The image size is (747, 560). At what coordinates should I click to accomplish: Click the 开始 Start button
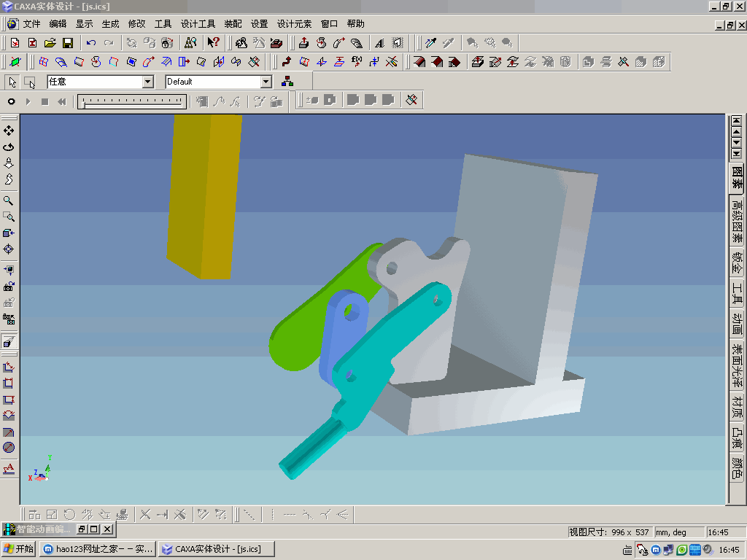[x=18, y=549]
